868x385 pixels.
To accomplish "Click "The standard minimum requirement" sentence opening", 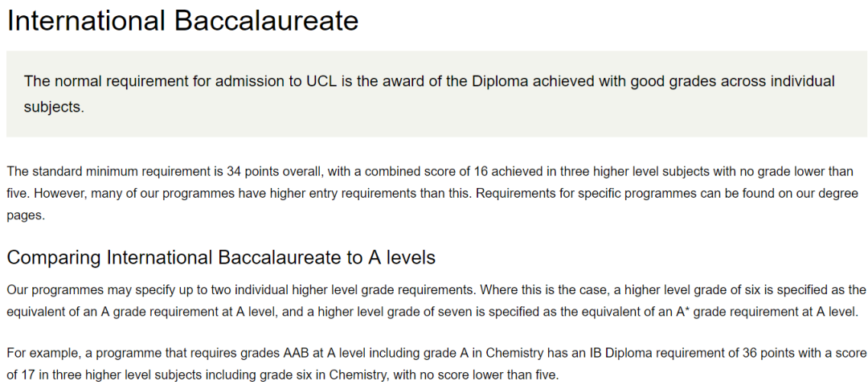I will coord(87,172).
